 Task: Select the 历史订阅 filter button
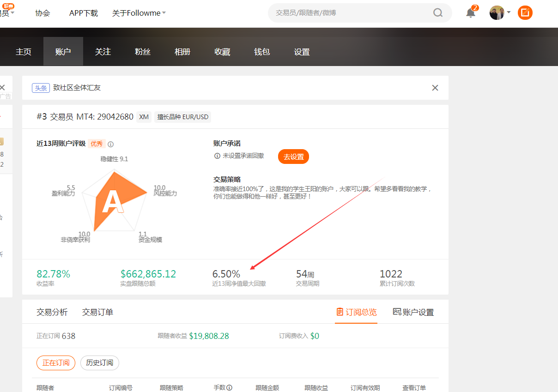point(100,363)
